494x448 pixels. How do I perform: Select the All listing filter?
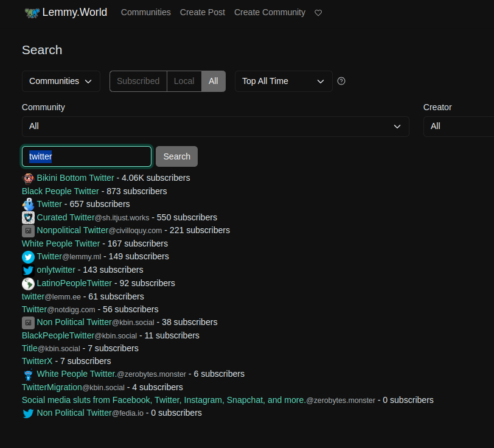click(x=214, y=81)
